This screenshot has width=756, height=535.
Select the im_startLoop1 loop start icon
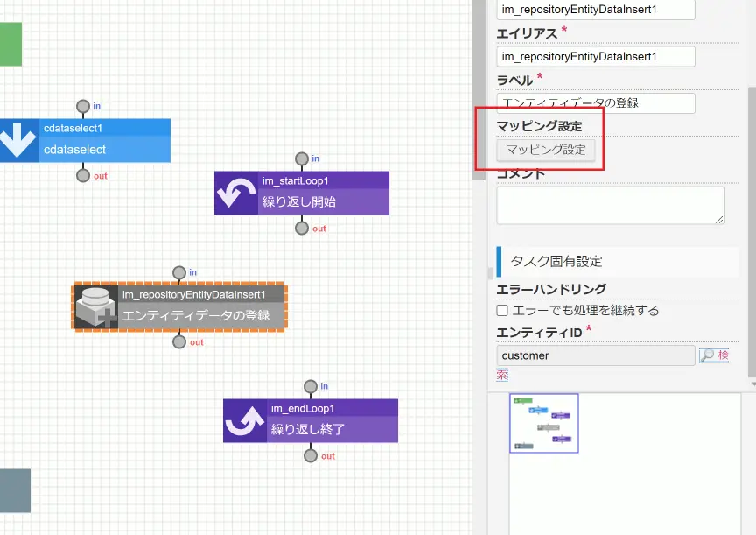pyautogui.click(x=235, y=193)
